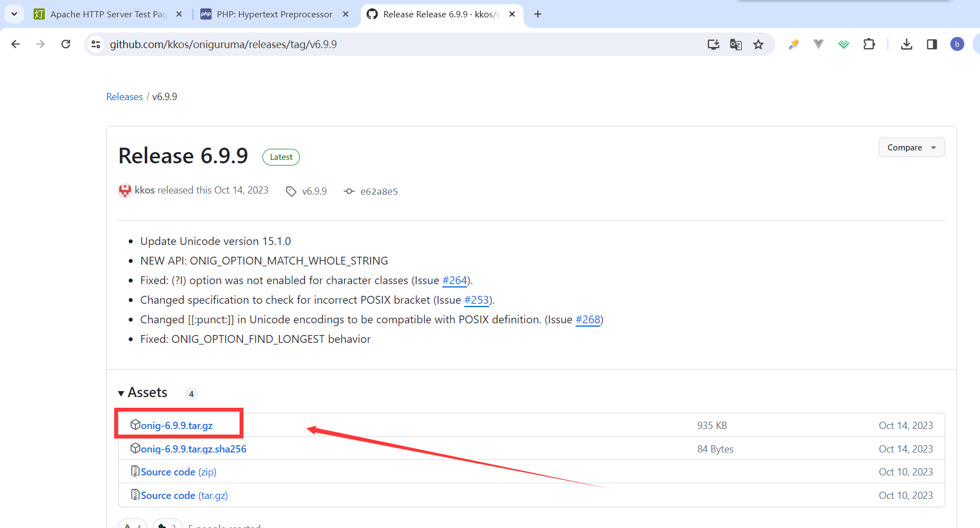Open Issue #253 link

tap(477, 300)
